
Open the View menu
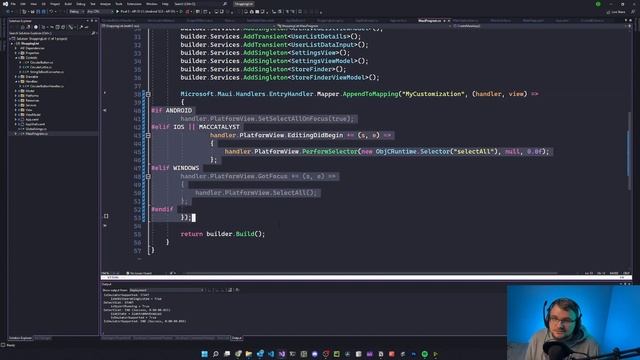click(33, 4)
